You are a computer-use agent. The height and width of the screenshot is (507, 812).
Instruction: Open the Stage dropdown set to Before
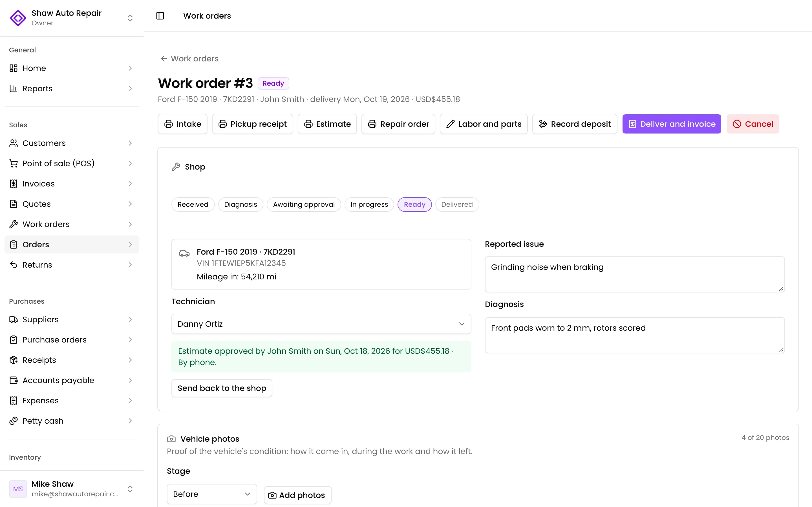[212, 494]
